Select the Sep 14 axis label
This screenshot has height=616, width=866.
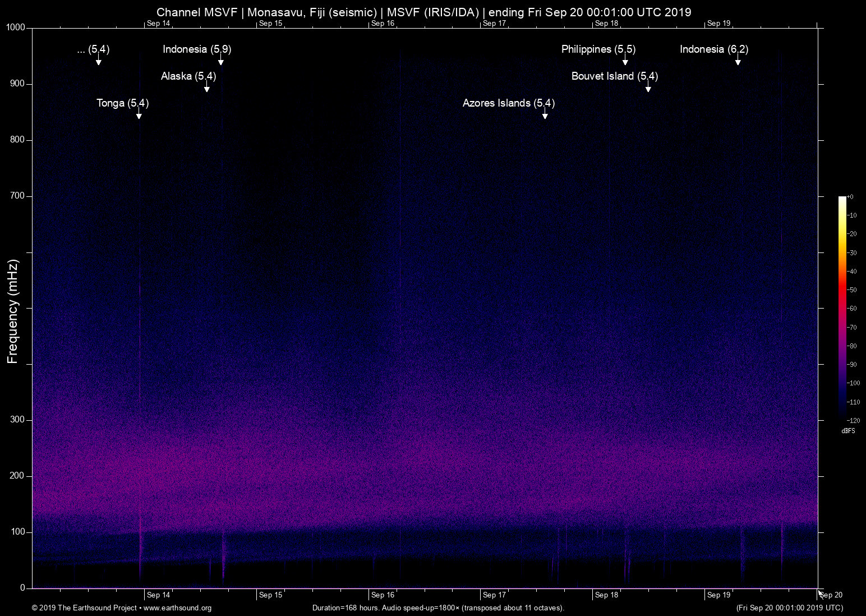[158, 595]
